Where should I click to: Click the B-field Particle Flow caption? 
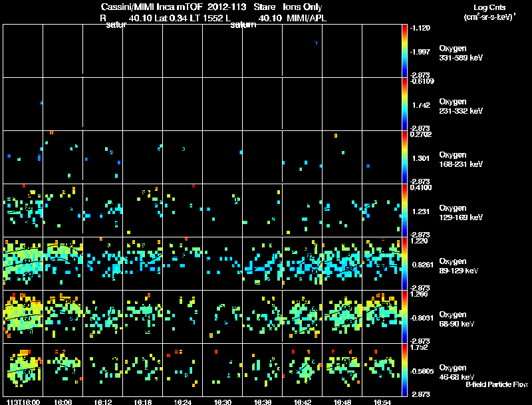(497, 384)
